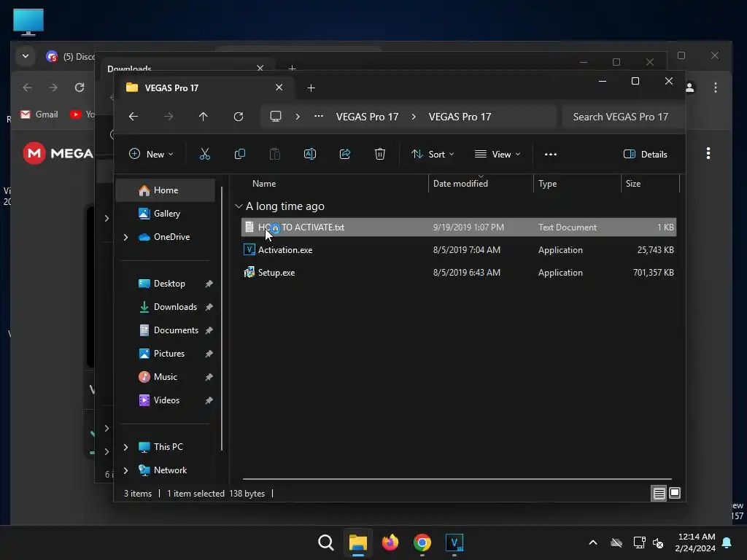The height and width of the screenshot is (560, 747).
Task: Switch to details list view icon in status bar
Action: (659, 494)
